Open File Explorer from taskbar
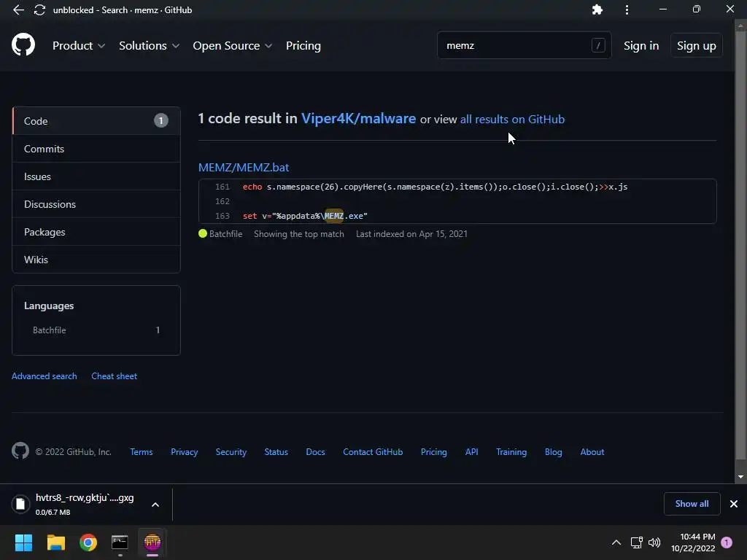747x560 pixels. [x=55, y=542]
